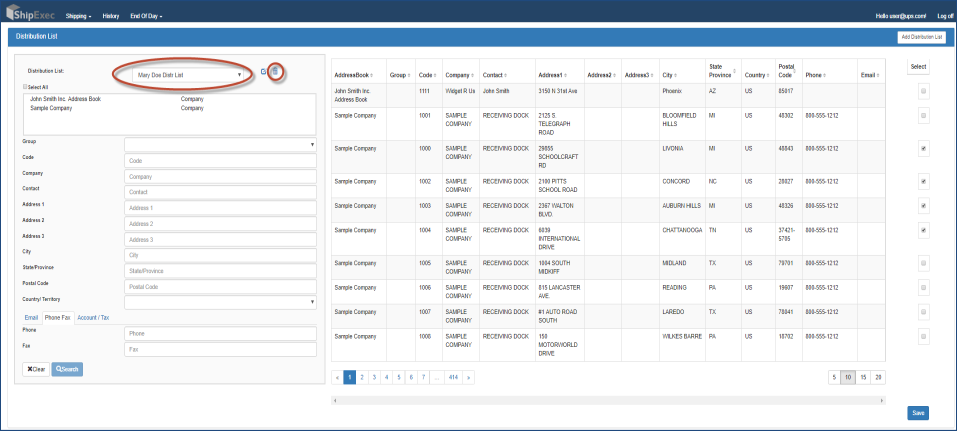Check the Select All checkbox

[x=26, y=87]
